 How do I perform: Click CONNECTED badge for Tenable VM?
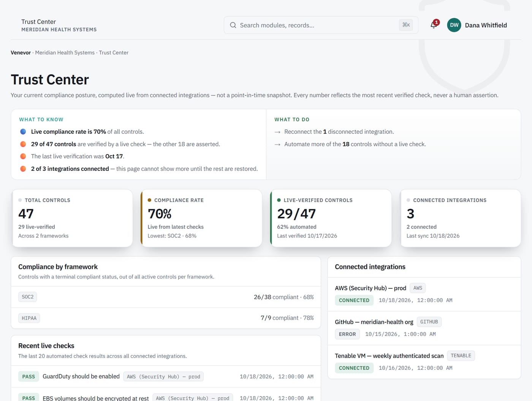pyautogui.click(x=354, y=368)
